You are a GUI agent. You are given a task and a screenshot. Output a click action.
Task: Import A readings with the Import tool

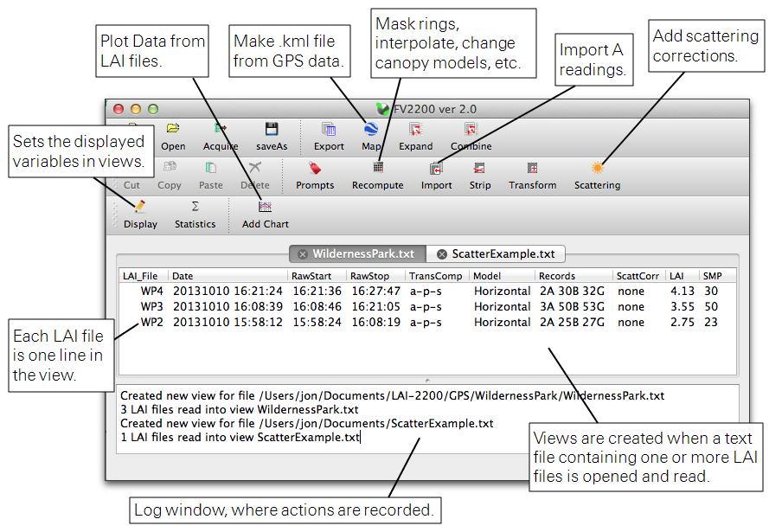(x=436, y=173)
